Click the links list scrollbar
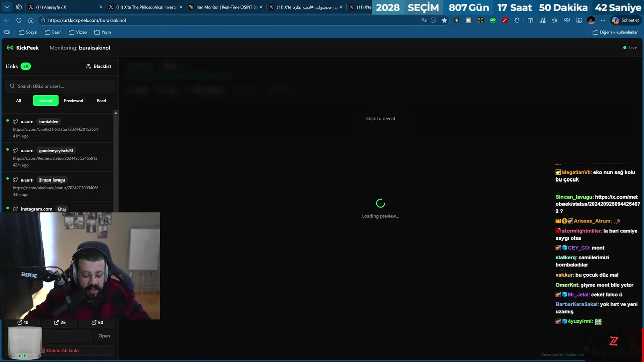Viewport: 644px width, 362px height. tap(116, 161)
